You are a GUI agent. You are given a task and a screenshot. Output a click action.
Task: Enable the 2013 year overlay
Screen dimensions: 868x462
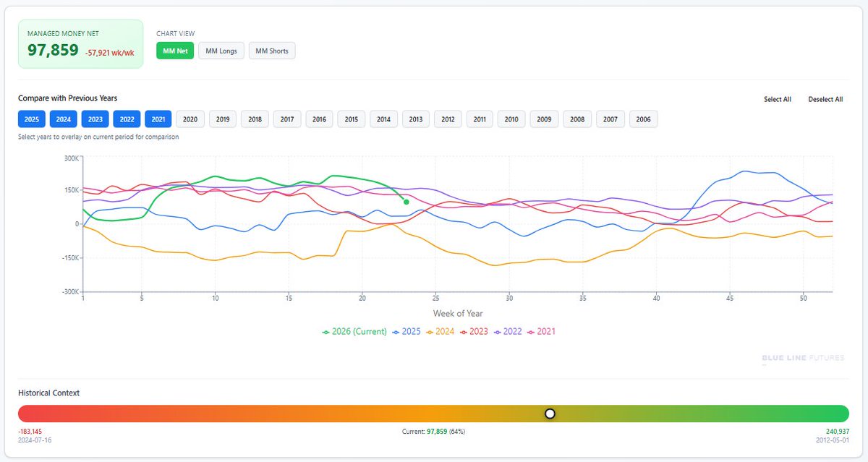(x=416, y=119)
